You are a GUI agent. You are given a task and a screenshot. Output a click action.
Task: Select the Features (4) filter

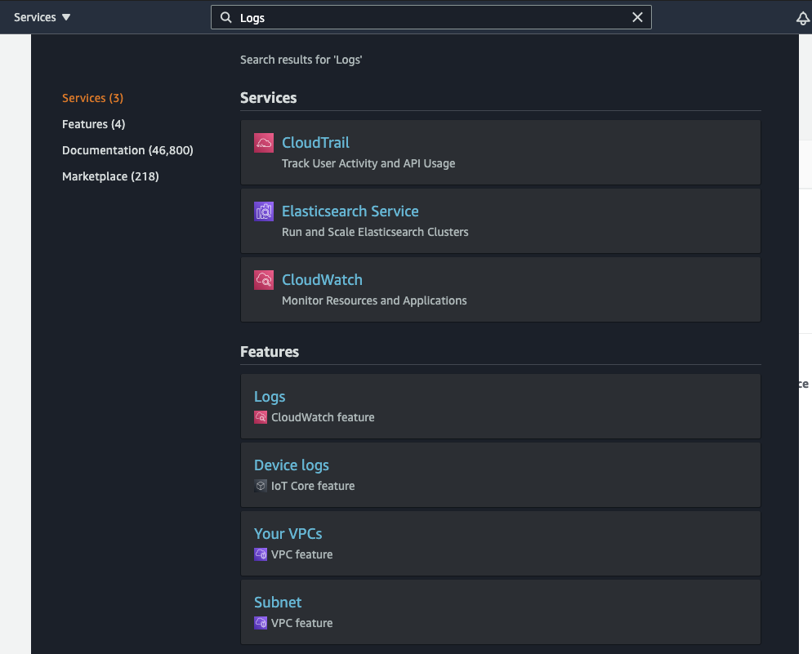pos(93,123)
